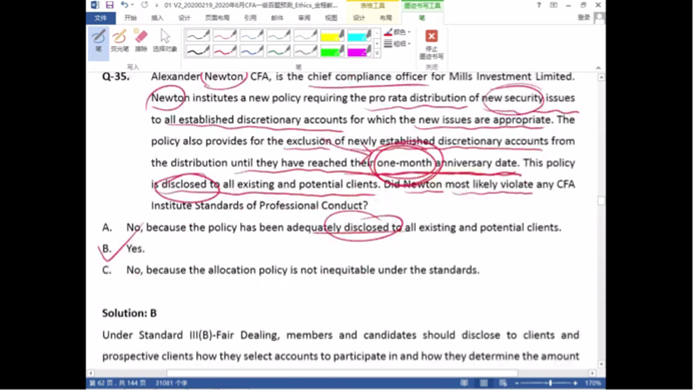This screenshot has width=693, height=390.
Task: Adjust the zoom slider in status bar
Action: [x=550, y=383]
